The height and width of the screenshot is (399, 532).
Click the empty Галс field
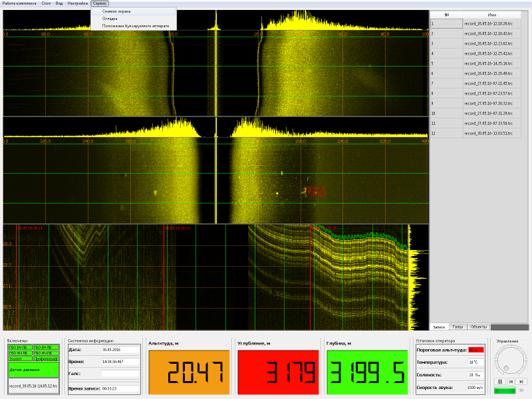click(x=120, y=374)
